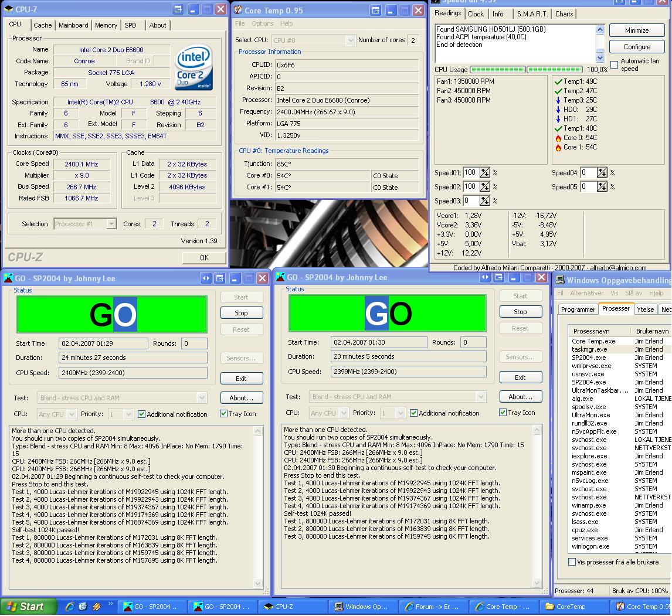Click the green GO status panel in left SP2004
672x616 pixels.
coord(111,314)
